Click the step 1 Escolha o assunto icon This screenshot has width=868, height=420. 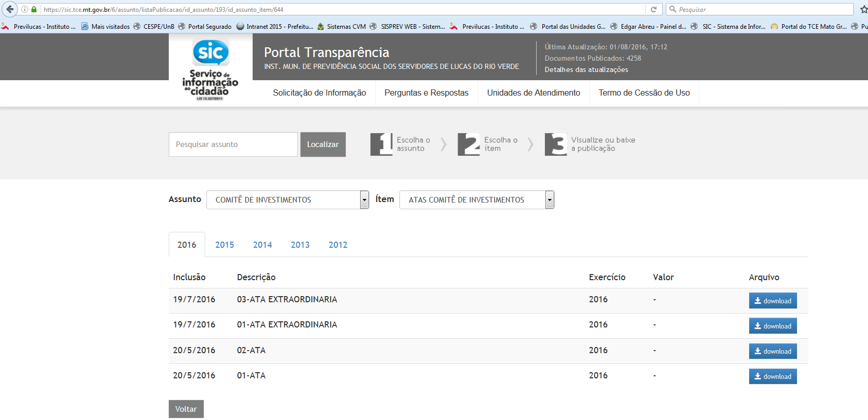pos(381,144)
